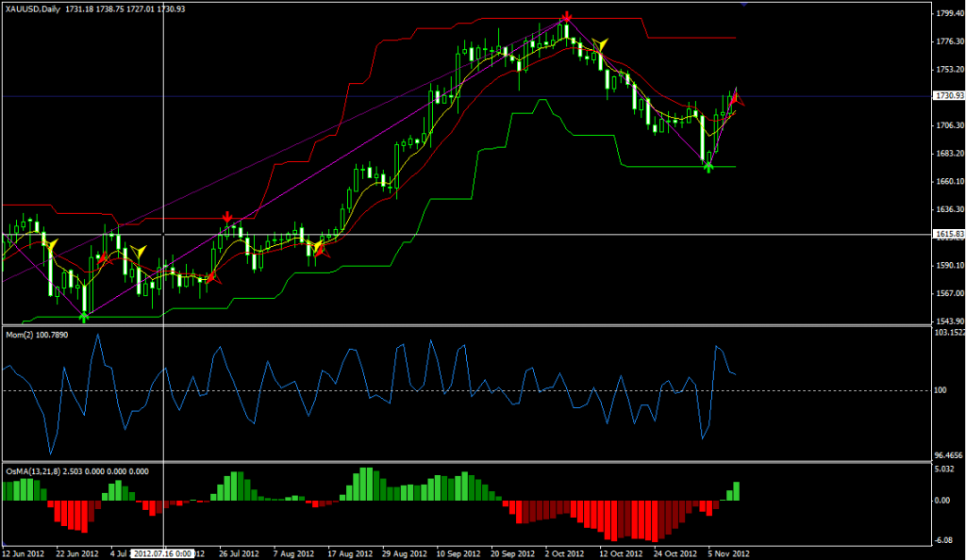
Task: Click date label 17 Aug 2012
Action: (x=349, y=553)
